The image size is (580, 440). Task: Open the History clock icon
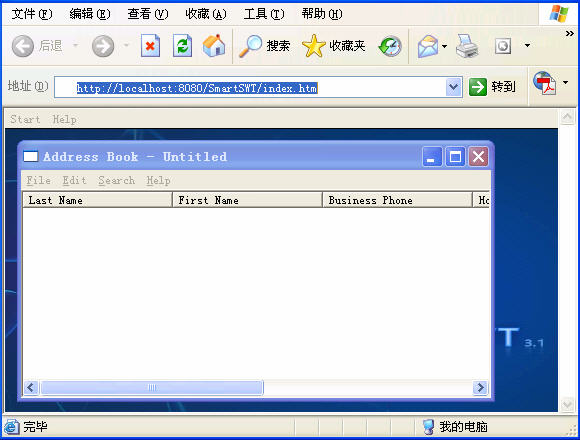(390, 46)
